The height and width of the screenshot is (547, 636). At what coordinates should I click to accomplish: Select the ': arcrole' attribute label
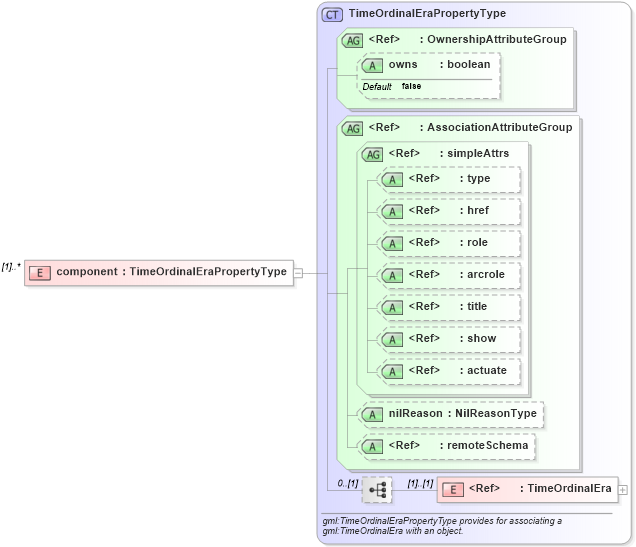pyautogui.click(x=482, y=274)
